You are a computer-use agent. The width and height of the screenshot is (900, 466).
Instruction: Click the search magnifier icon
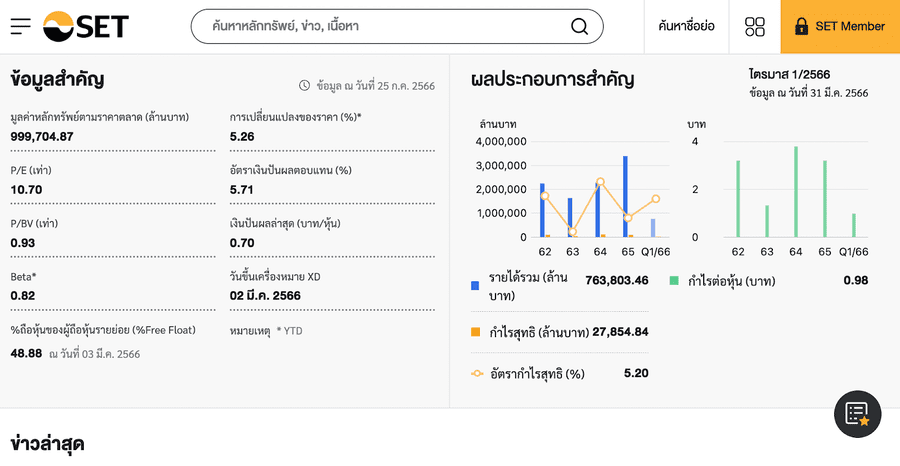tap(579, 27)
